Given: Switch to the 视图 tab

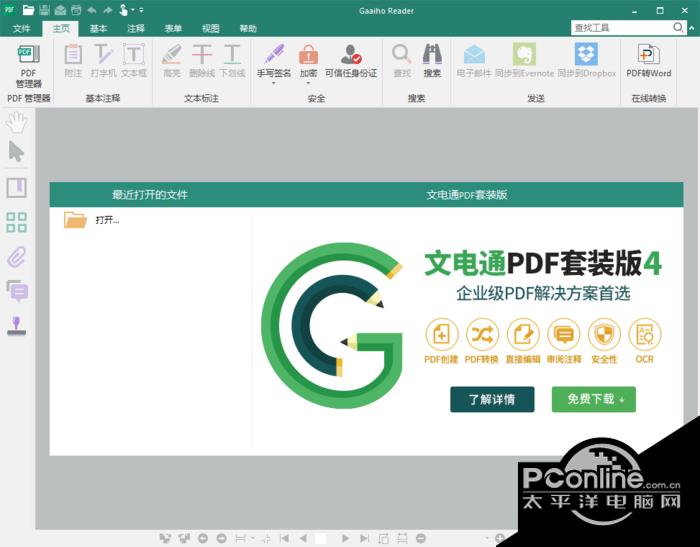Looking at the screenshot, I should tap(210, 29).
